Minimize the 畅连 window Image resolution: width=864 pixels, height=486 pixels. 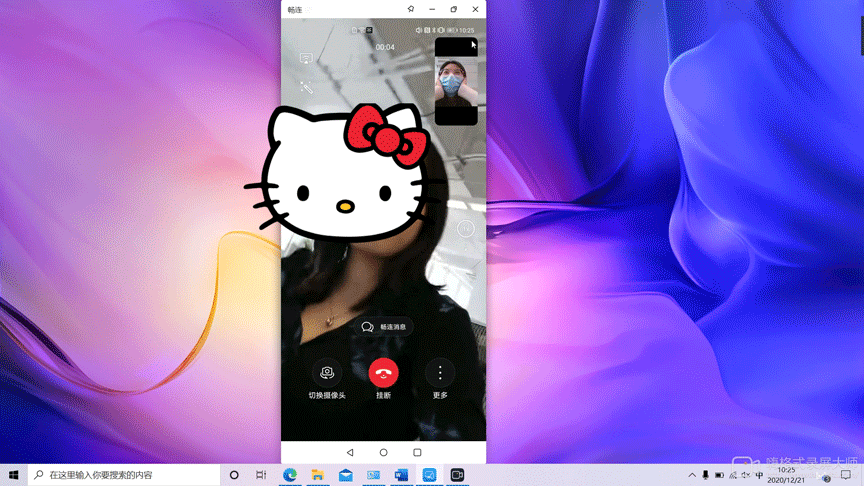pyautogui.click(x=432, y=9)
